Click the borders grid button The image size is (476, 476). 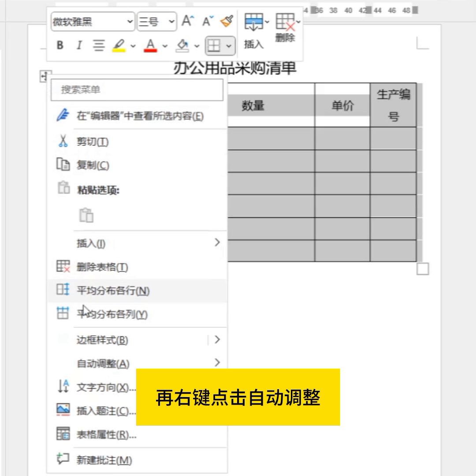214,46
